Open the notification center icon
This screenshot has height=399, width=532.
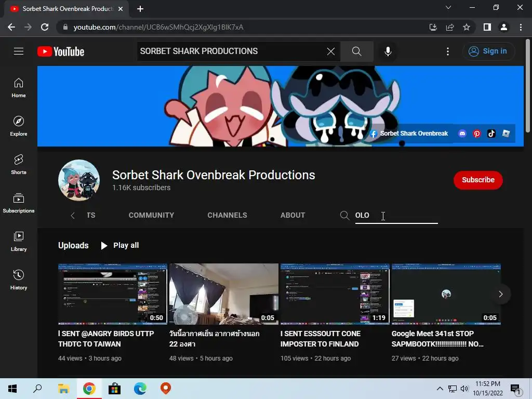pos(516,390)
